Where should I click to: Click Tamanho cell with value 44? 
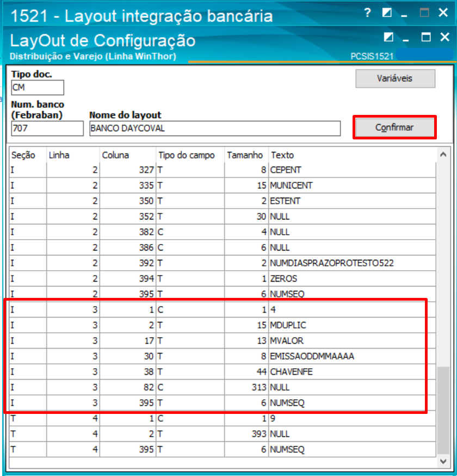(246, 371)
